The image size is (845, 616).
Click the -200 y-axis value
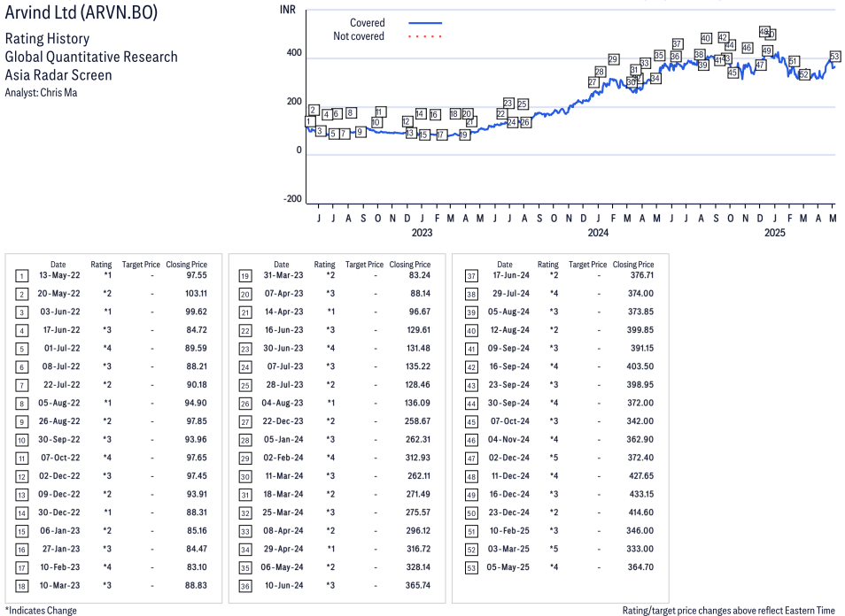(x=292, y=198)
